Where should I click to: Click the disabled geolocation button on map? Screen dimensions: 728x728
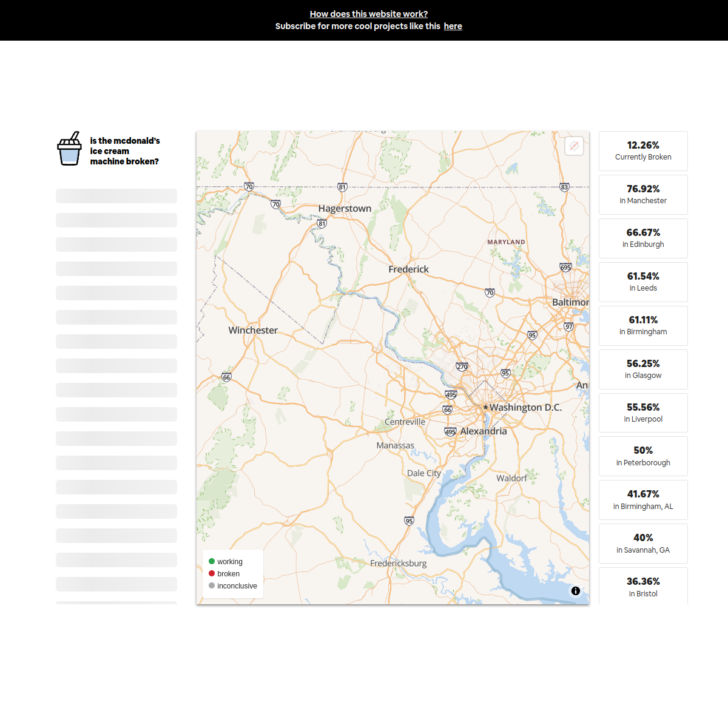pyautogui.click(x=574, y=146)
